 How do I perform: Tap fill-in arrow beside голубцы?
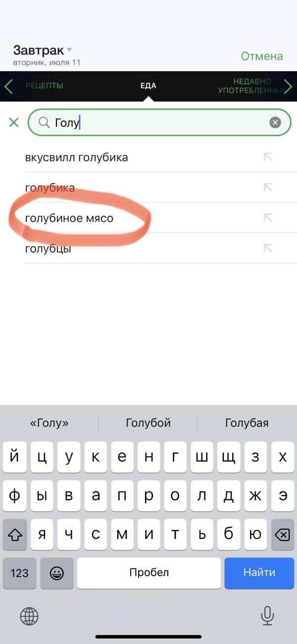268,248
